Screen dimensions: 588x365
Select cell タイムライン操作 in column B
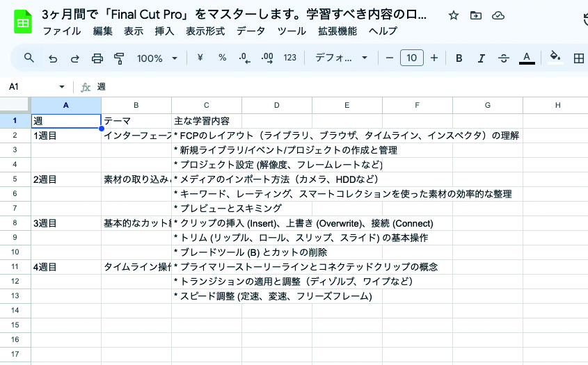pyautogui.click(x=136, y=267)
